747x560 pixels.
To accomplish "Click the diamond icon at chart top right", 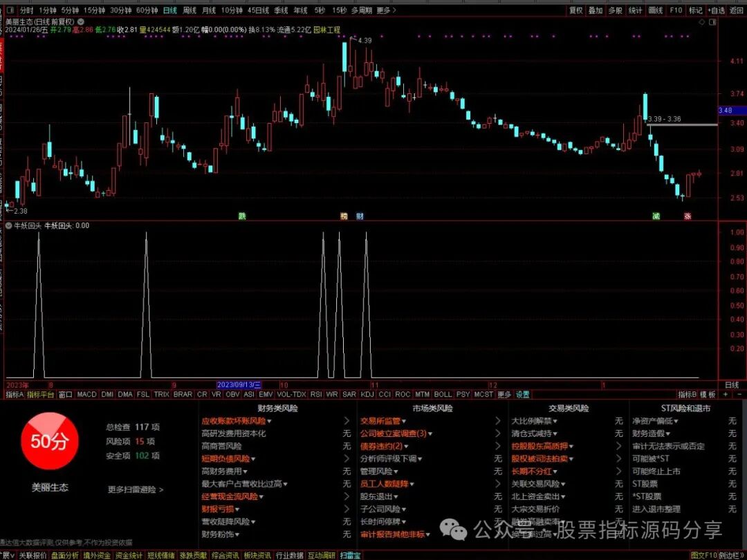I will pyautogui.click(x=702, y=22).
